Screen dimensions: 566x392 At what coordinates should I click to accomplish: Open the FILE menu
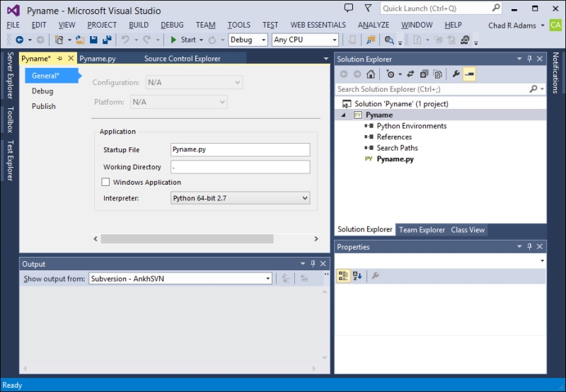click(13, 25)
